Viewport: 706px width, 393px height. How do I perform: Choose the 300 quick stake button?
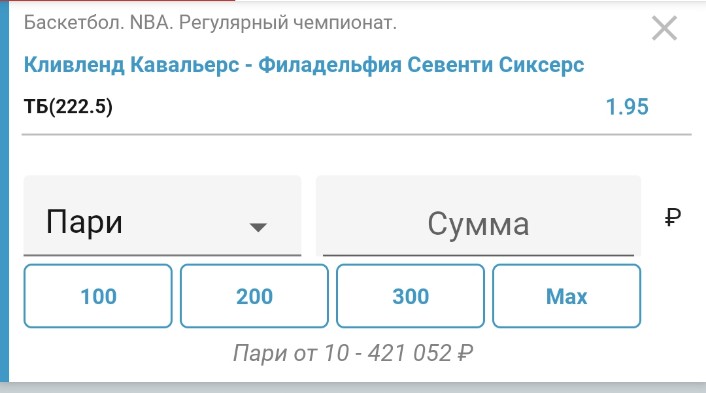click(x=410, y=296)
